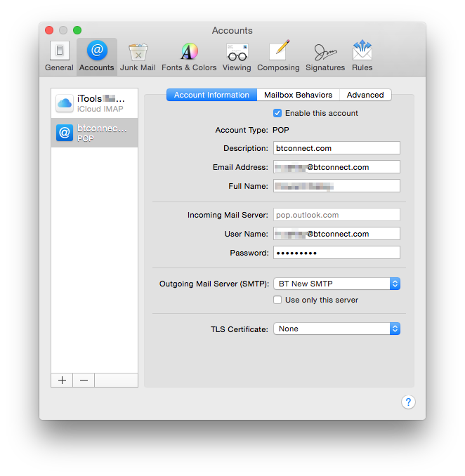This screenshot has height=476, width=465.
Task: Open Composing preferences
Action: pos(278,56)
